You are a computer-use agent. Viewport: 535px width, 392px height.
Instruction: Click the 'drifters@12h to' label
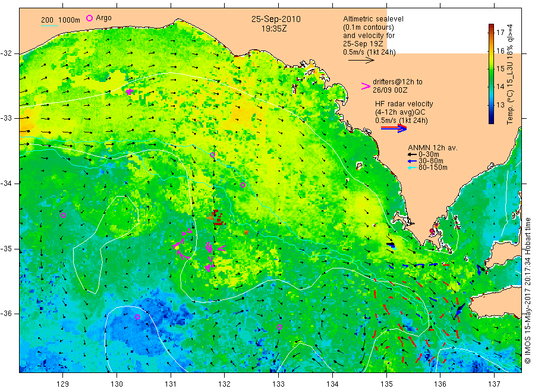(398, 82)
